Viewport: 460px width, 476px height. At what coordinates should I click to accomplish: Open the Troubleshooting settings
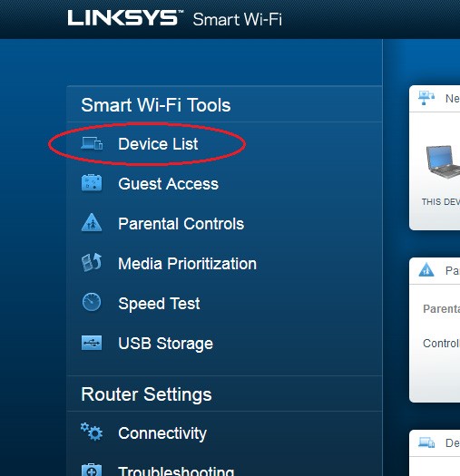point(176,471)
